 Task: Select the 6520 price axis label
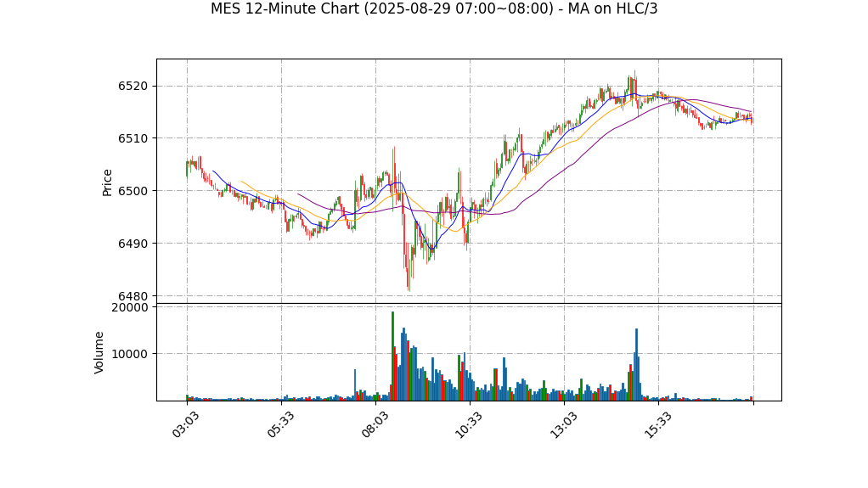(x=132, y=86)
